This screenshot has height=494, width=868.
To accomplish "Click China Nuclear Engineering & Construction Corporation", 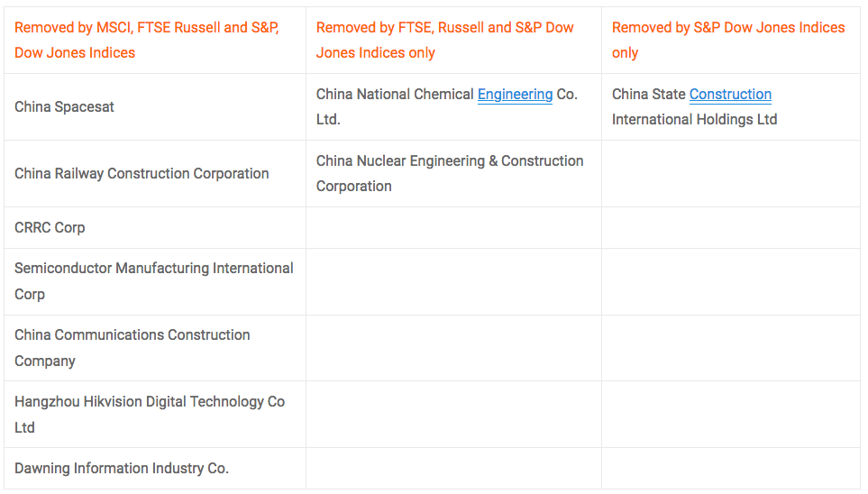I will coord(450,174).
